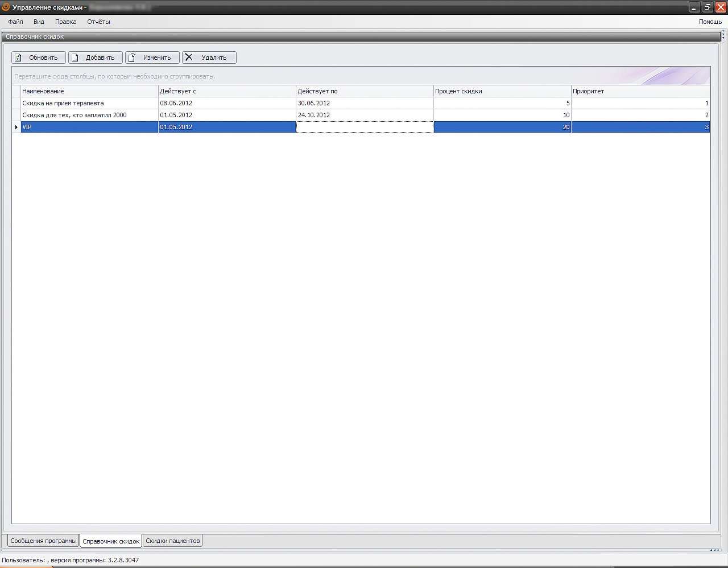The width and height of the screenshot is (728, 568).
Task: Click end date cell 30.06.2012
Action: tap(365, 103)
